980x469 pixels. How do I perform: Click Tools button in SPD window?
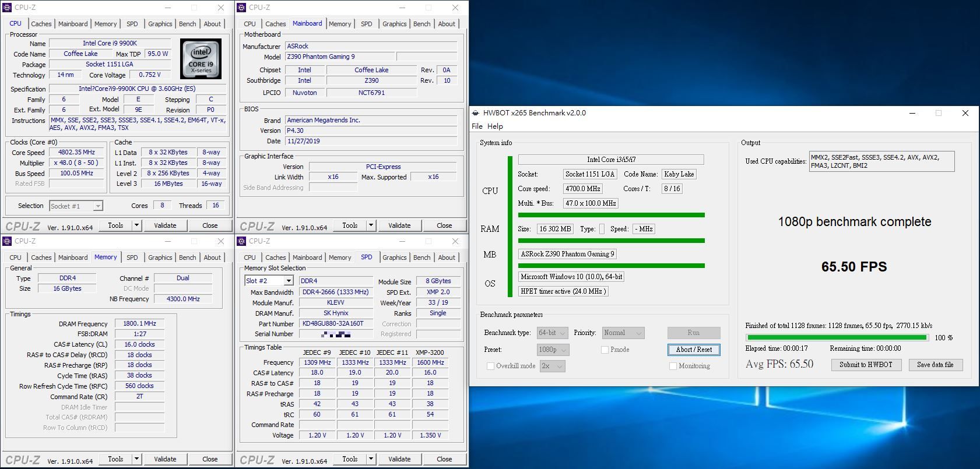click(x=350, y=459)
